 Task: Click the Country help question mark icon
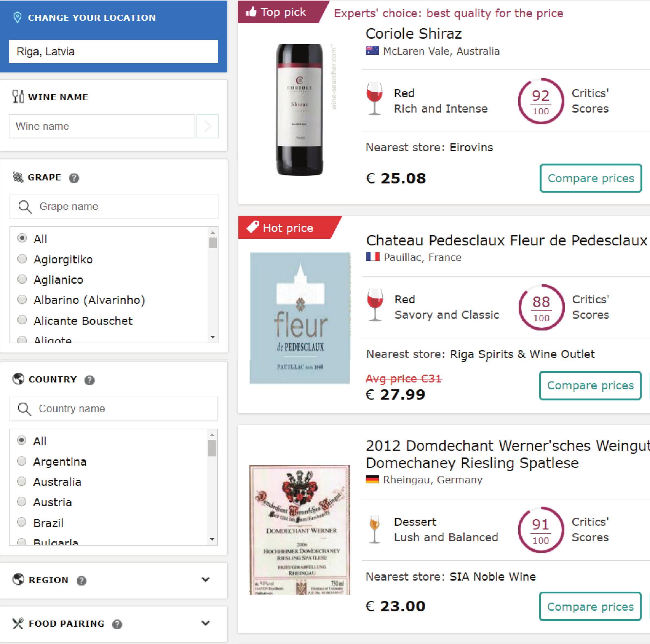pyautogui.click(x=89, y=380)
